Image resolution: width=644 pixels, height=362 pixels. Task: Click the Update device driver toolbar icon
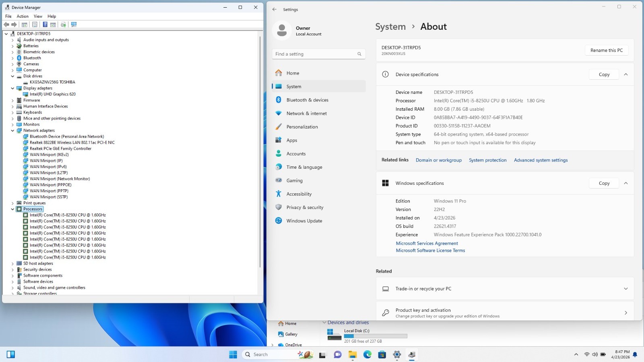[63, 25]
